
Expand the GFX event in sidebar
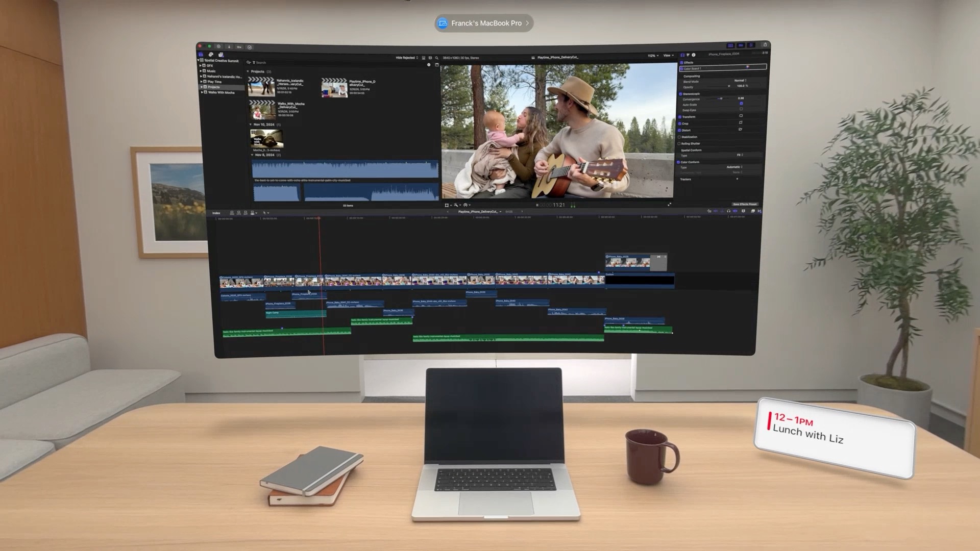tap(201, 66)
